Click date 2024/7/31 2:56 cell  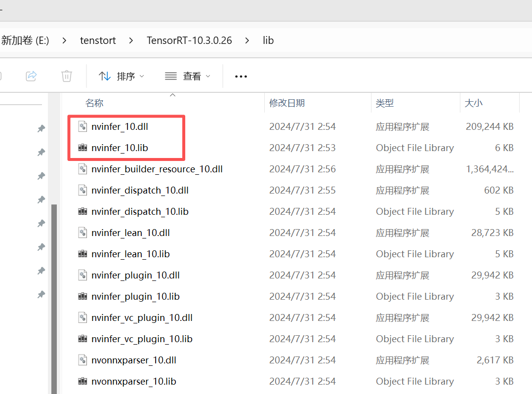tap(302, 169)
